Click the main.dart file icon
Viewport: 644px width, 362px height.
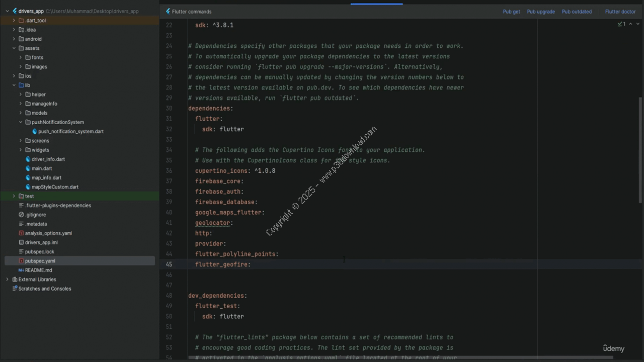tap(28, 168)
